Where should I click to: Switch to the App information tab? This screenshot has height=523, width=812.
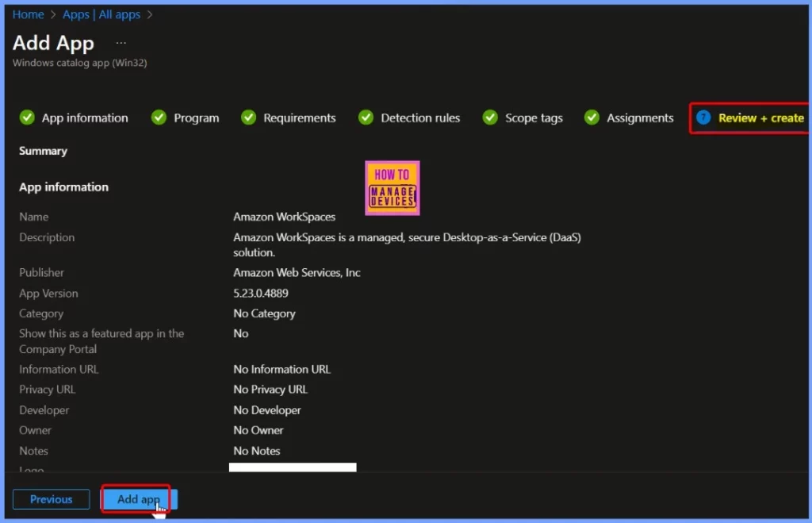(x=85, y=118)
